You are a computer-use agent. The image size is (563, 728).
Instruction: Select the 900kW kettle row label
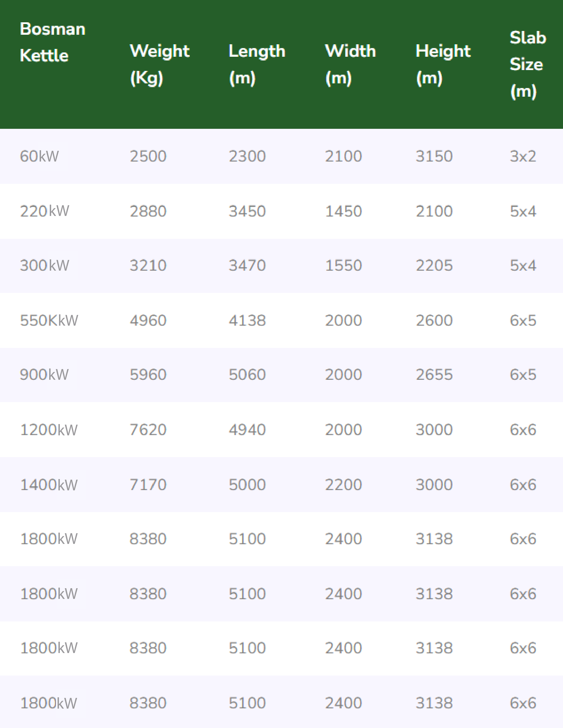[x=44, y=375]
